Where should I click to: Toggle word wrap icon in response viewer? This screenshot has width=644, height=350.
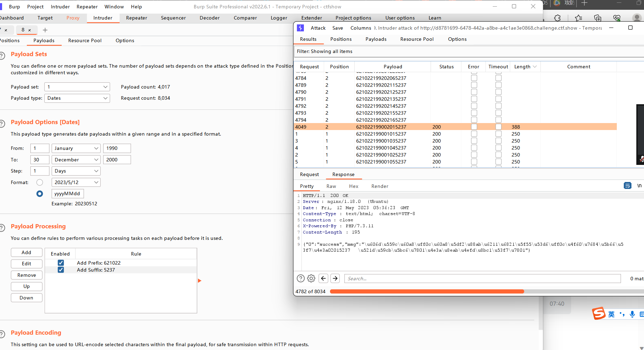point(627,185)
